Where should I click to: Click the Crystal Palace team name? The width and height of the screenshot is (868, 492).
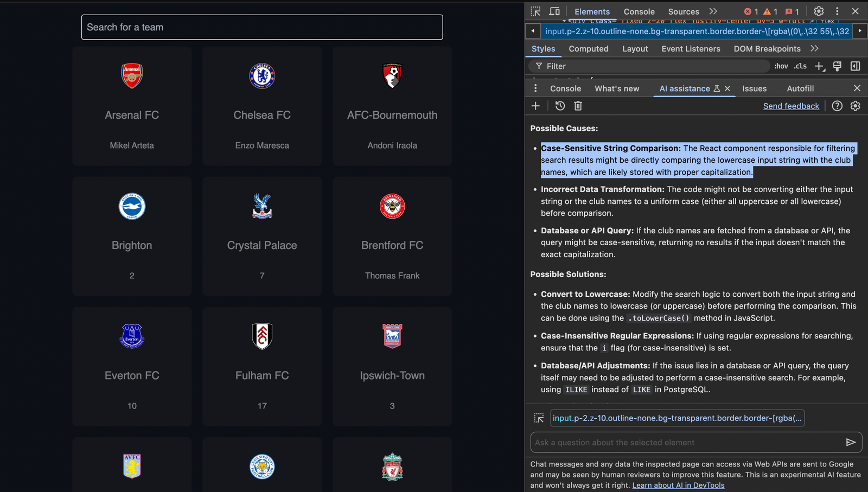262,245
